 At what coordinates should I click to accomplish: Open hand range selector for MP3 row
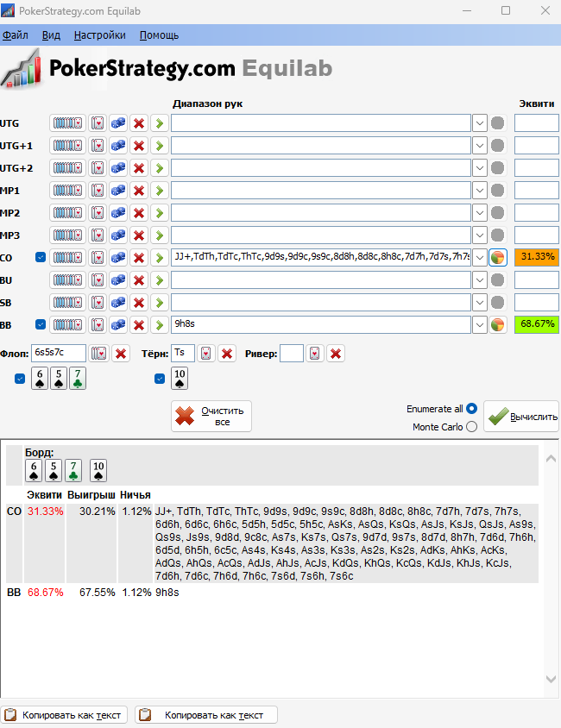coord(68,235)
